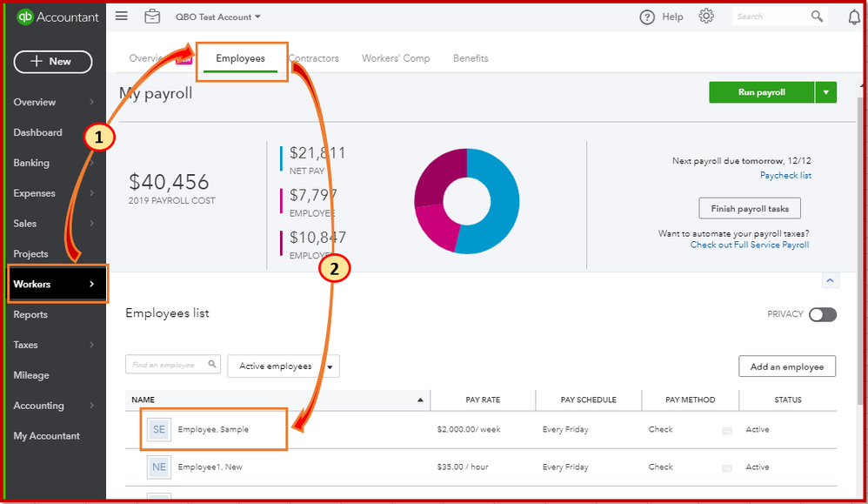Open the Paycheck list link
Screen dimensions: 868x504
tap(785, 175)
